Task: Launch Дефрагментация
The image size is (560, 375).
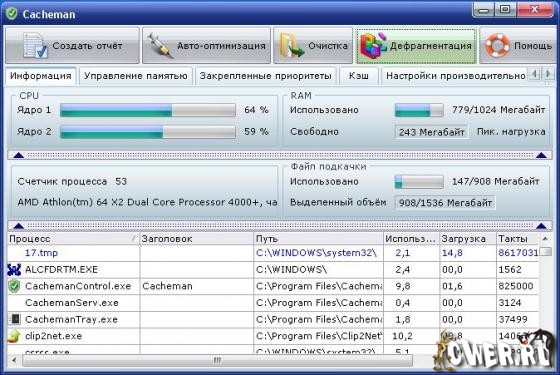Action: pos(416,46)
